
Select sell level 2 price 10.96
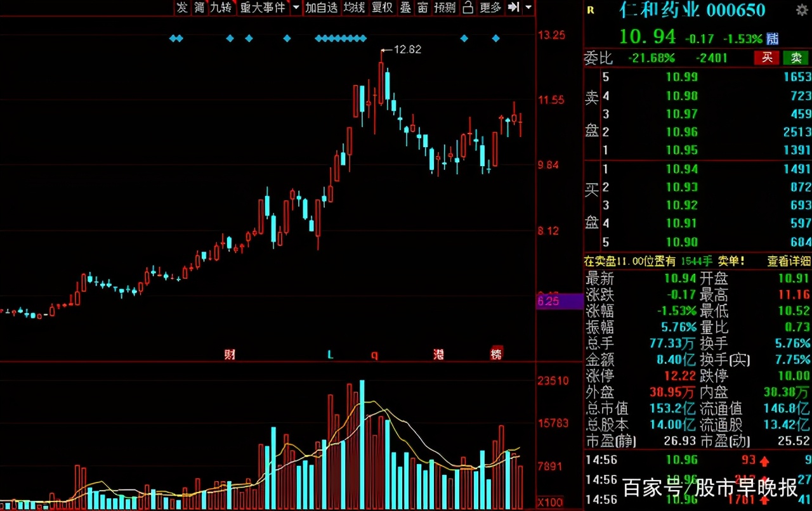click(681, 132)
